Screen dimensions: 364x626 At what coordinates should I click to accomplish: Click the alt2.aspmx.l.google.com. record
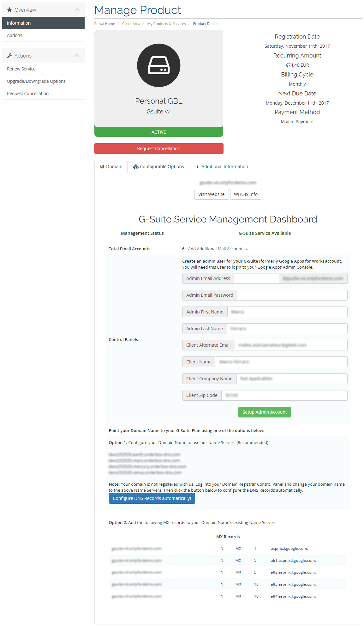click(x=293, y=572)
